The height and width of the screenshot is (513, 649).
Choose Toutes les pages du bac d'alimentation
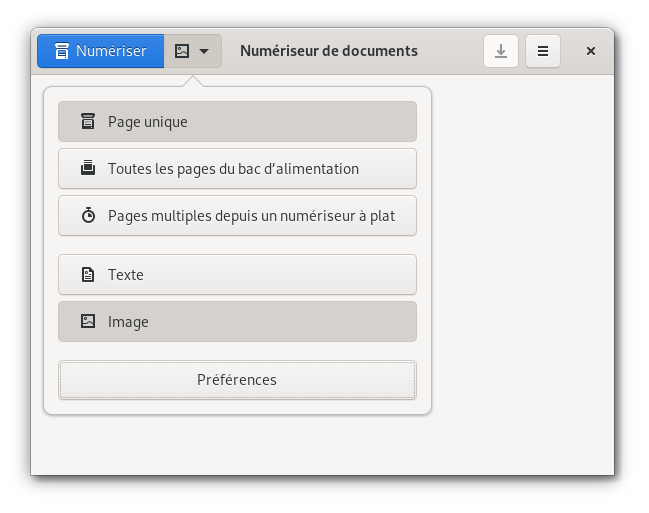233,169
